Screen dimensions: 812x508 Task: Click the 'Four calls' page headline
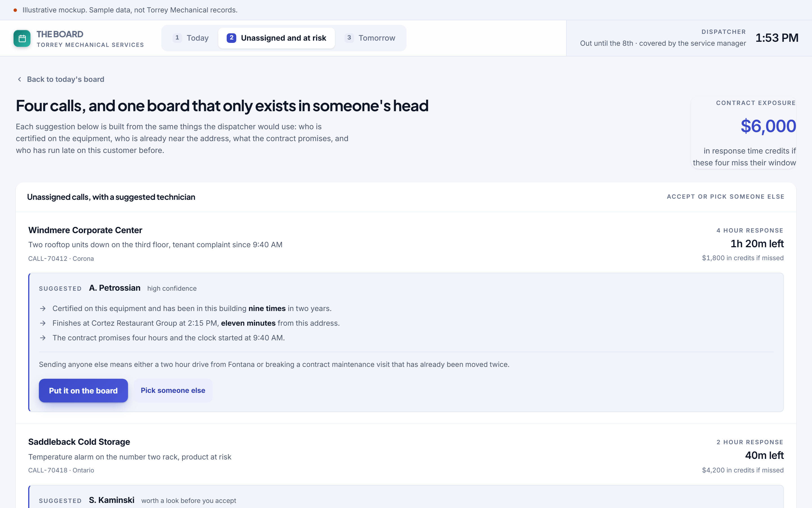coord(222,106)
